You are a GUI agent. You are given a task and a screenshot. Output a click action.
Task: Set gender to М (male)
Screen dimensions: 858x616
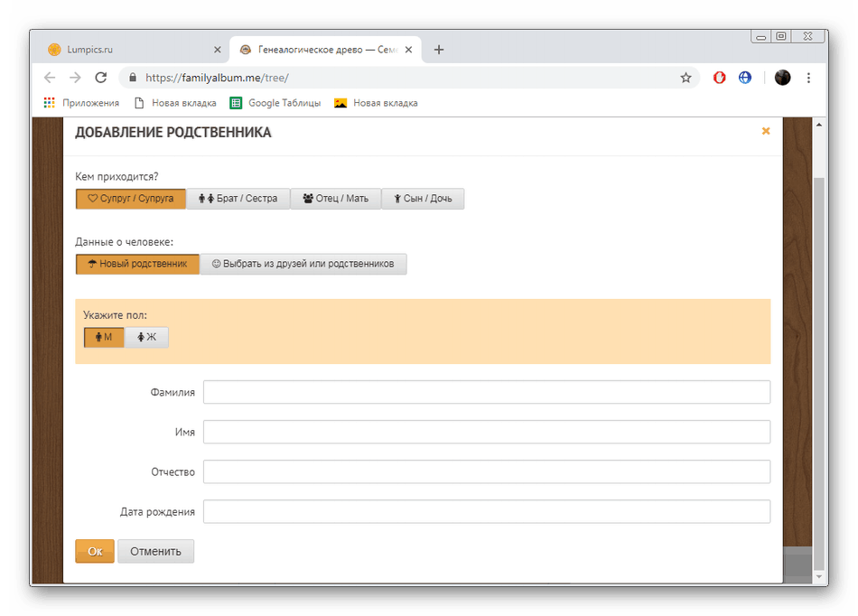[x=104, y=337]
